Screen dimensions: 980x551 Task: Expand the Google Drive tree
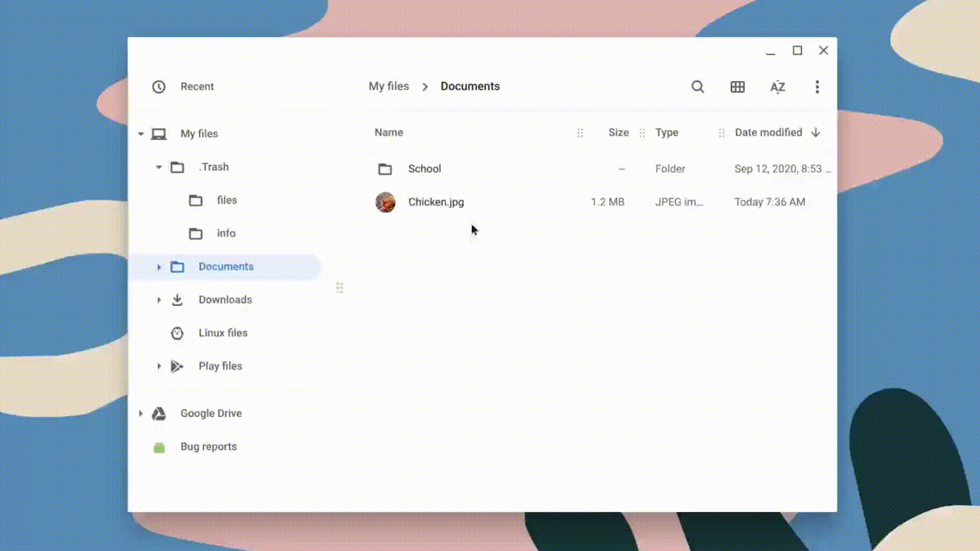coord(141,414)
